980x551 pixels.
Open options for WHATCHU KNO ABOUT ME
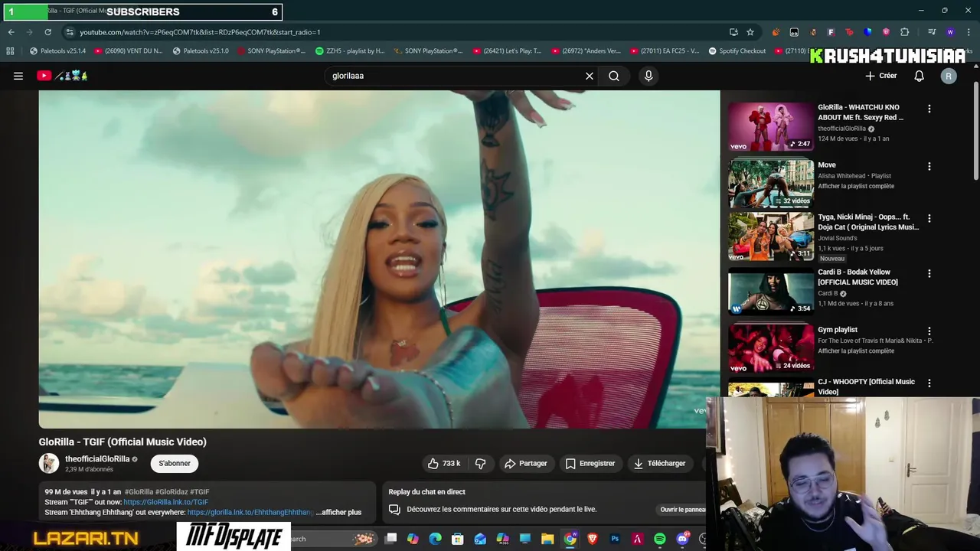929,109
